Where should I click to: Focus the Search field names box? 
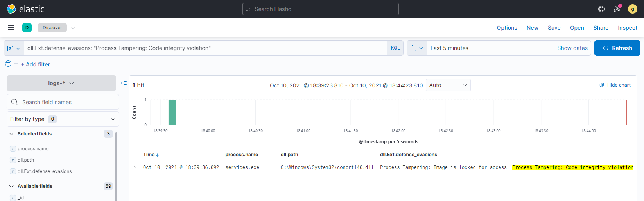[x=63, y=102]
